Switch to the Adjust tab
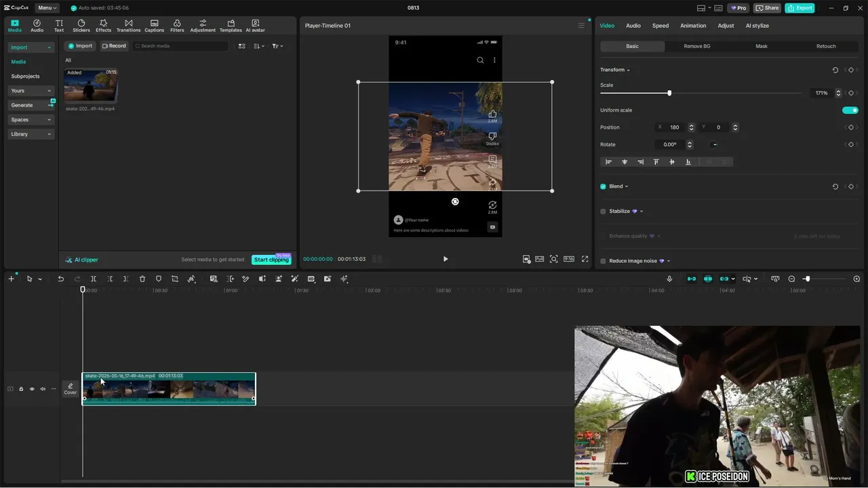 pos(726,26)
